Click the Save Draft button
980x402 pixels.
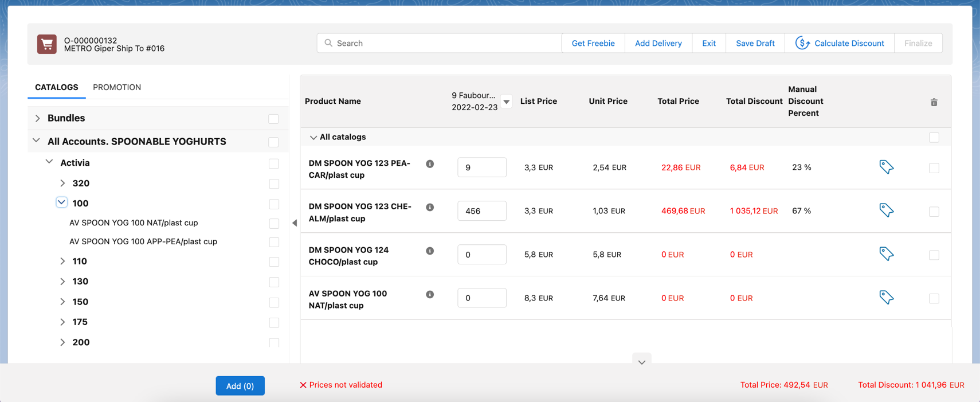(x=755, y=43)
